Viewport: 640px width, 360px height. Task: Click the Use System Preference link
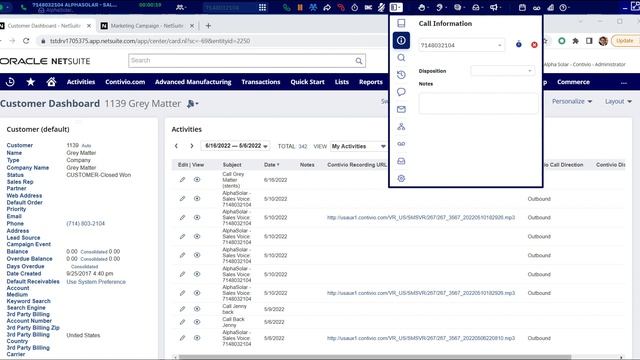pyautogui.click(x=96, y=282)
